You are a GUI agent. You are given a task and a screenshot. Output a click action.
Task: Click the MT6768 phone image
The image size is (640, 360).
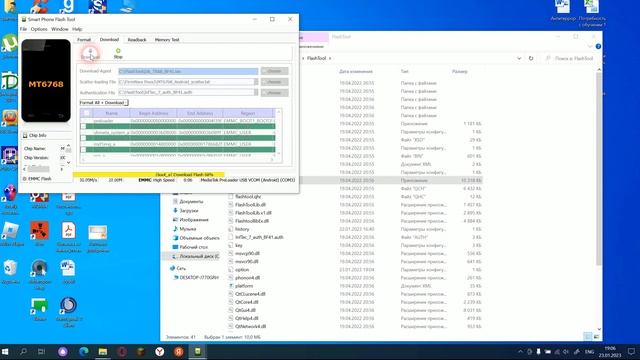(46, 81)
